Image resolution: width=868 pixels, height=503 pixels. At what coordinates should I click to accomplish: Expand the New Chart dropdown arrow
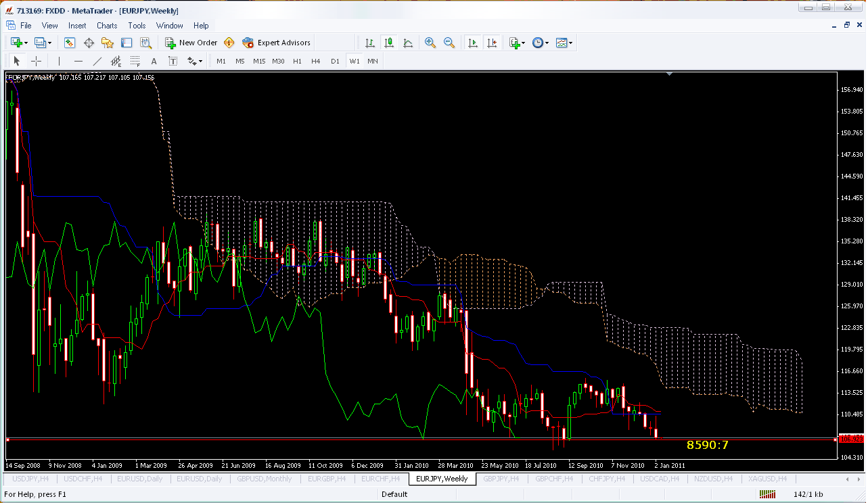coord(26,43)
